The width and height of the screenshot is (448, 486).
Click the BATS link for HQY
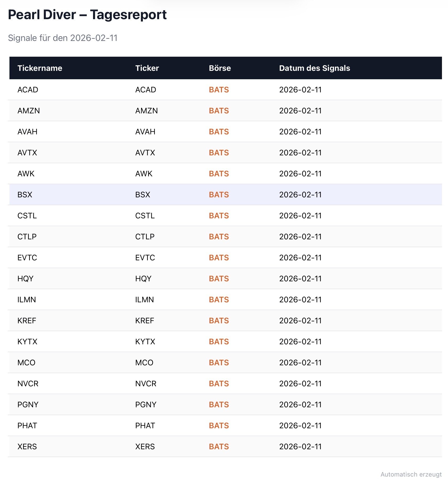click(x=219, y=279)
